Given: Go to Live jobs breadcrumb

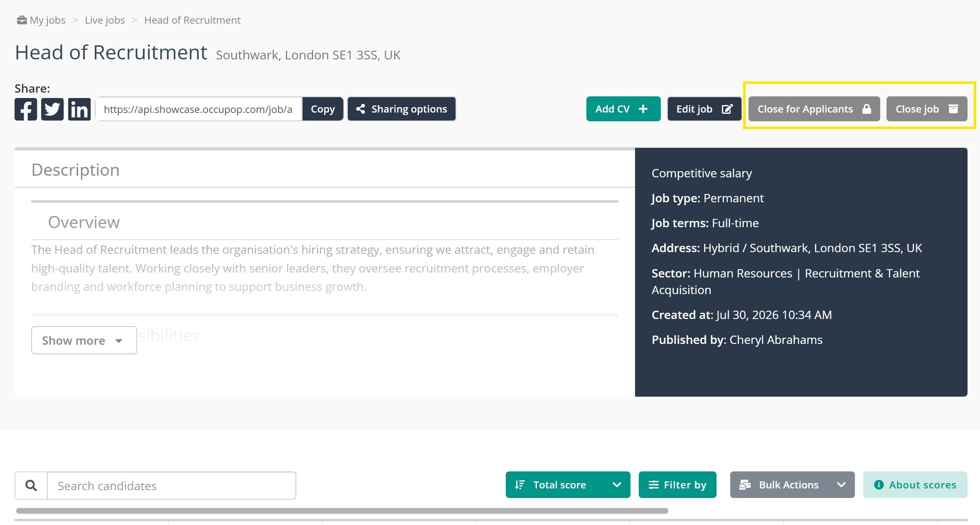Looking at the screenshot, I should [105, 20].
